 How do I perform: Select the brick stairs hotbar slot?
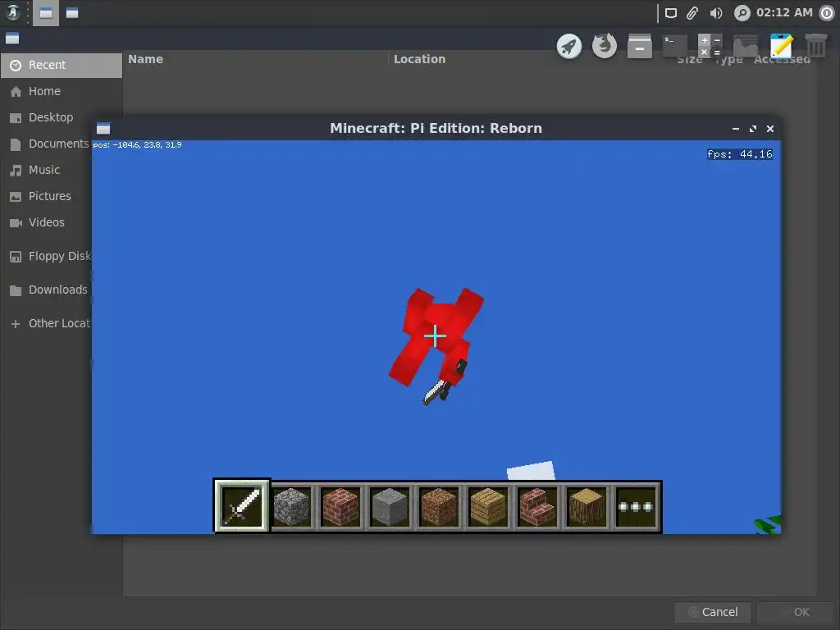(x=538, y=506)
